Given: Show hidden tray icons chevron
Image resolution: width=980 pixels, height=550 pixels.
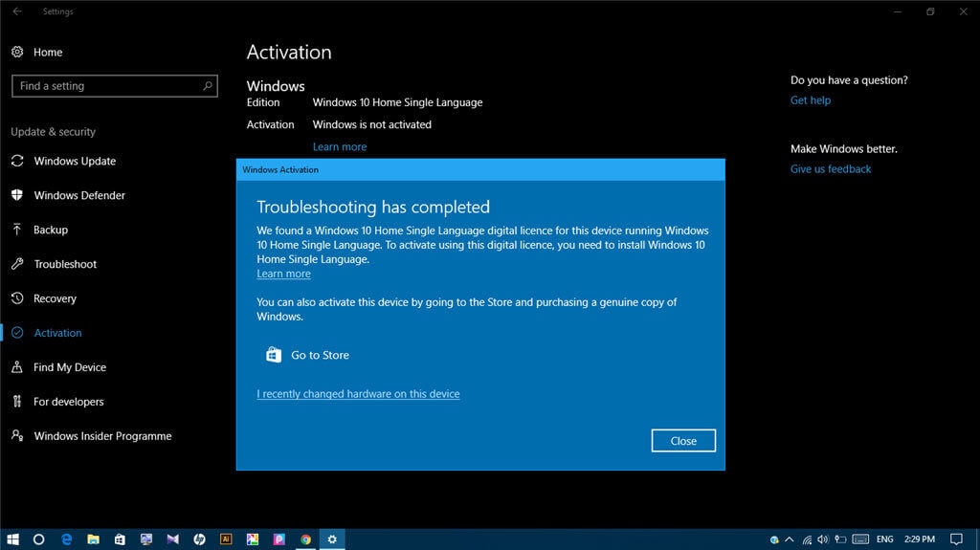Looking at the screenshot, I should 790,539.
